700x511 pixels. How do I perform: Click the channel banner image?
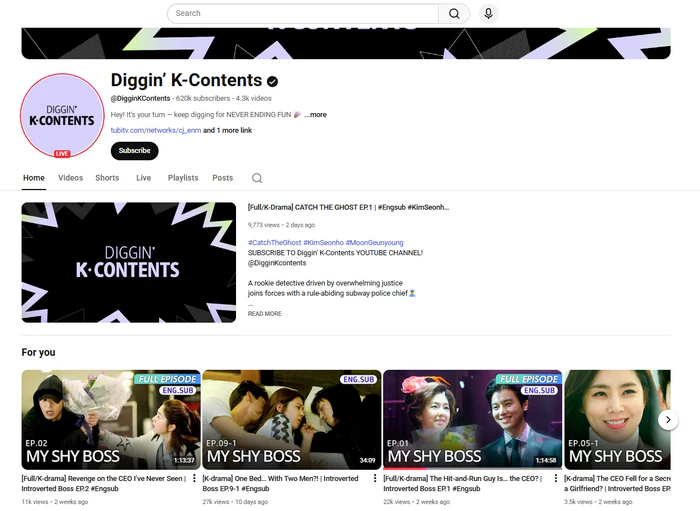point(346,43)
